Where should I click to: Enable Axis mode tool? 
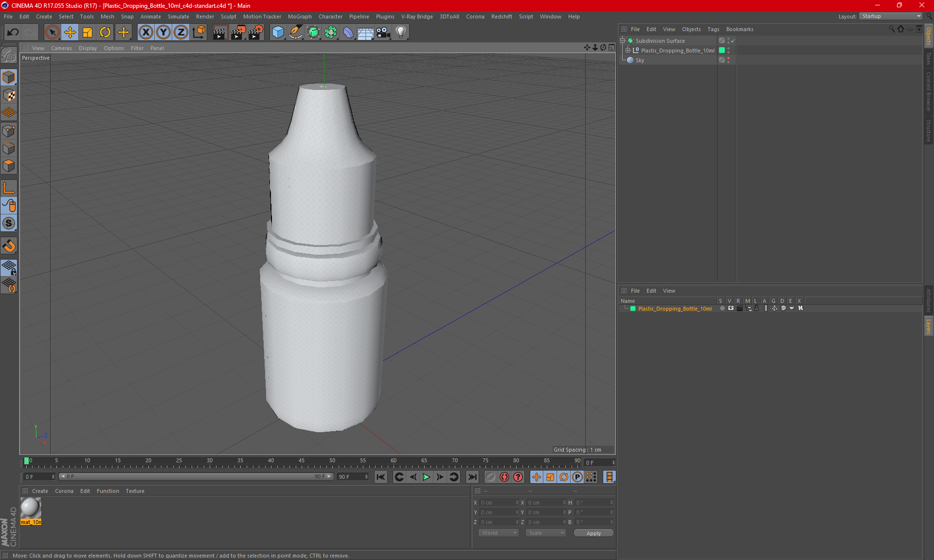click(9, 188)
